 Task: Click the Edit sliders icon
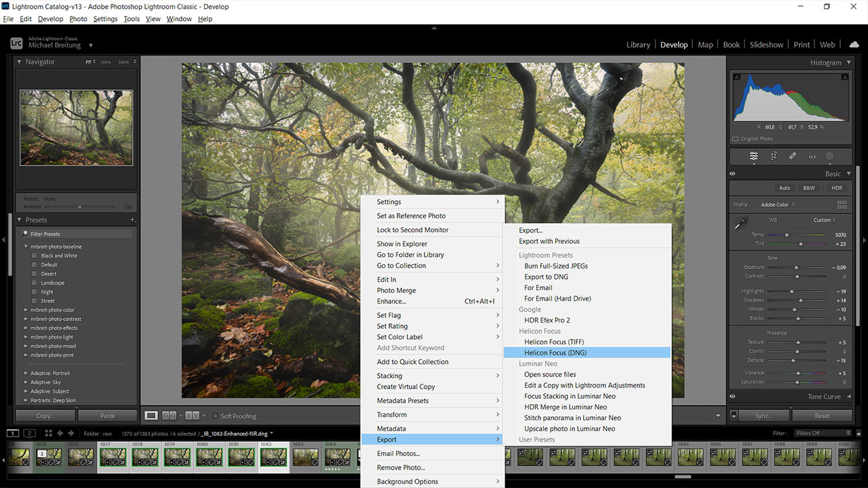753,156
